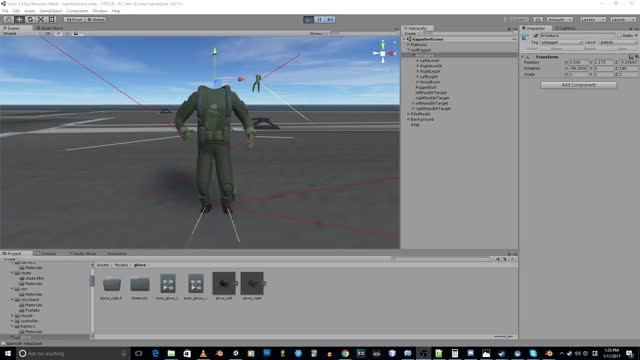This screenshot has height=360, width=640.
Task: Toggle the Pivot handle position button
Action: pos(74,20)
